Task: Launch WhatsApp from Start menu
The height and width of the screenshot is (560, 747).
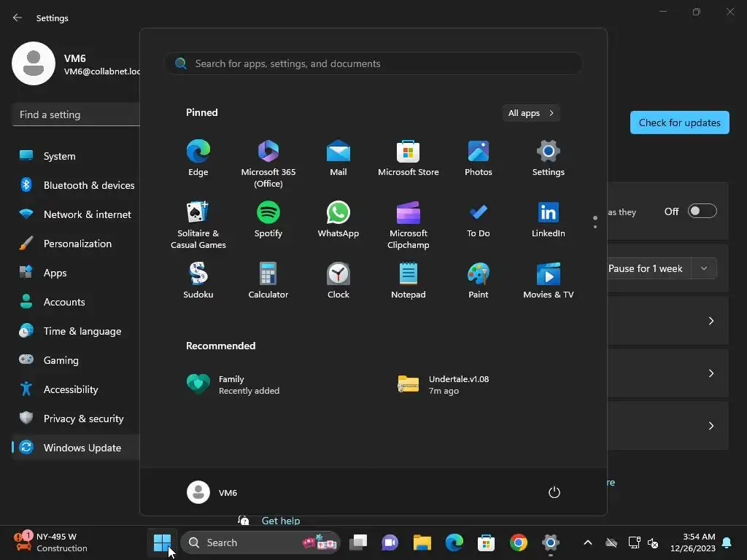Action: point(338,219)
